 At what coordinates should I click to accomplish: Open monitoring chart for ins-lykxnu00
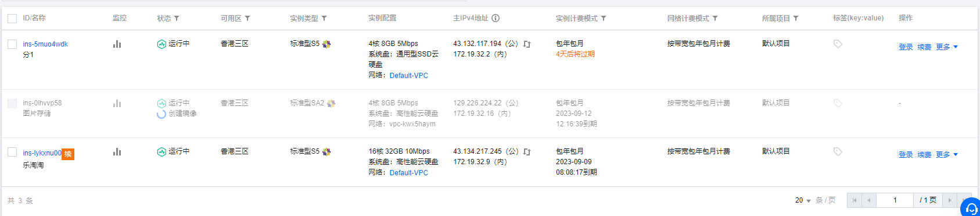click(117, 152)
